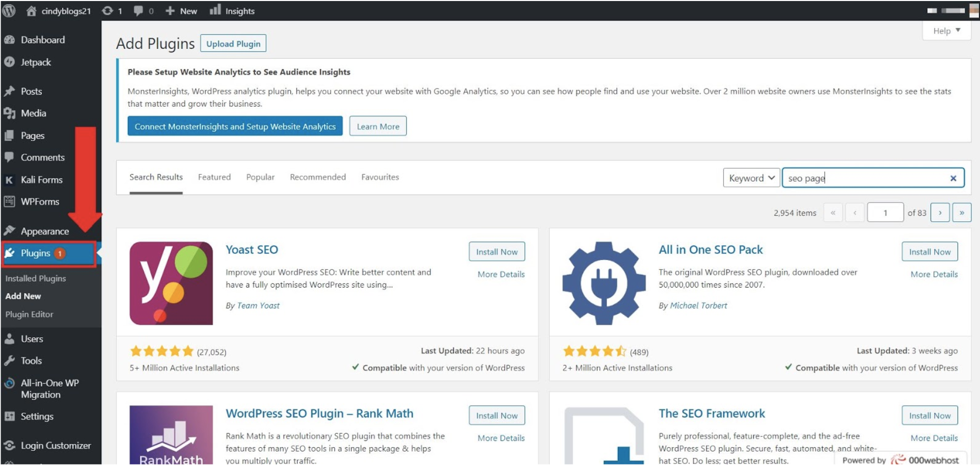Open the Keyword search type dropdown
The image size is (980, 468).
click(751, 178)
